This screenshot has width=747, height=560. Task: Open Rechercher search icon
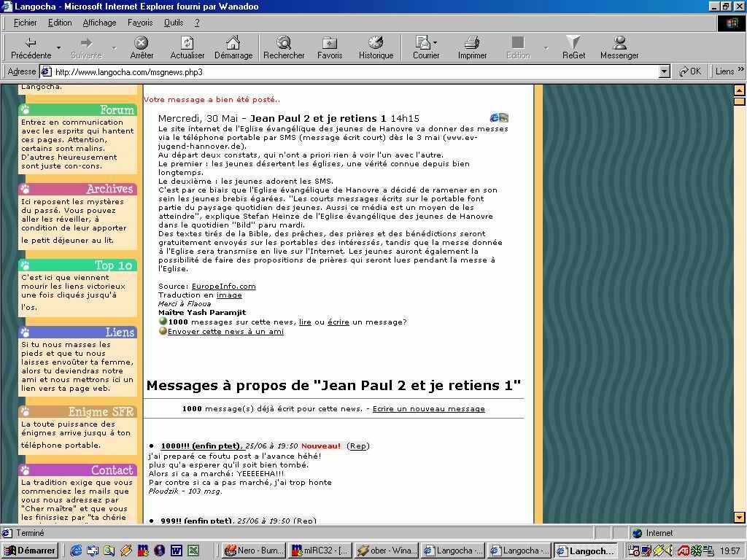(x=284, y=44)
